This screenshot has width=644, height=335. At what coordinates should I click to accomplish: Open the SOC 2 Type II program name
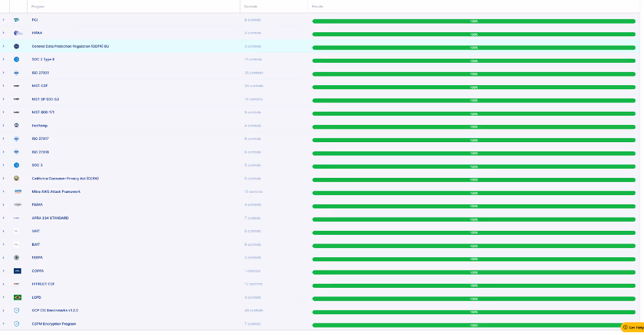(43, 60)
